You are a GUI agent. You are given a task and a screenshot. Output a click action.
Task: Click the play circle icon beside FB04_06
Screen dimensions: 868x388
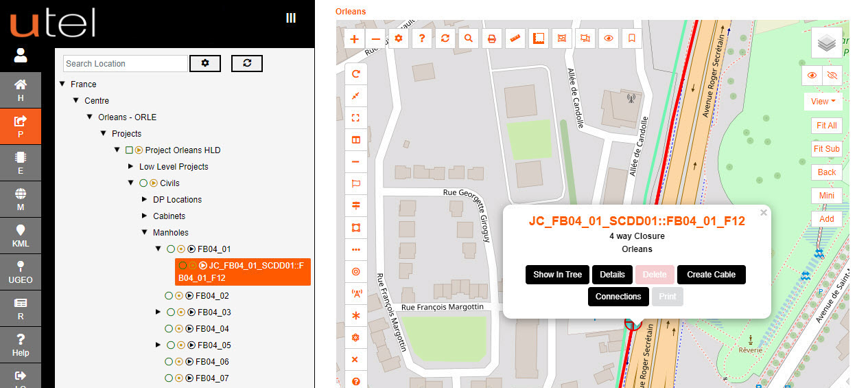(x=191, y=362)
